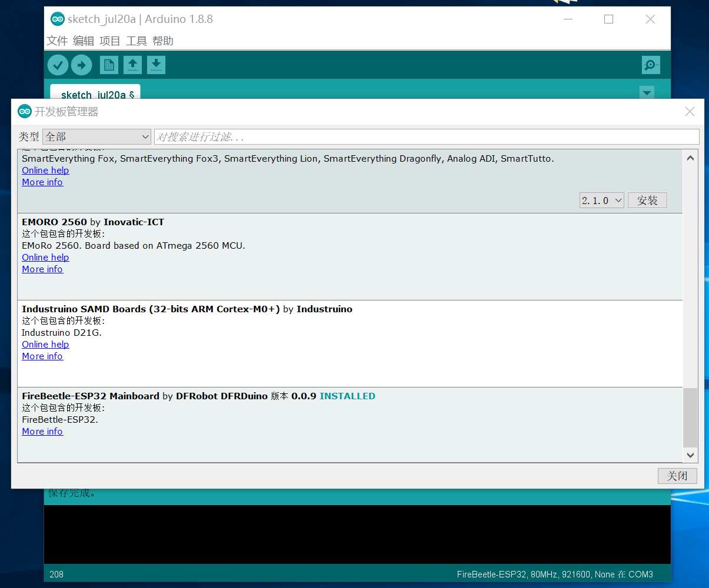Open the Serial Monitor magnifier icon

click(651, 65)
